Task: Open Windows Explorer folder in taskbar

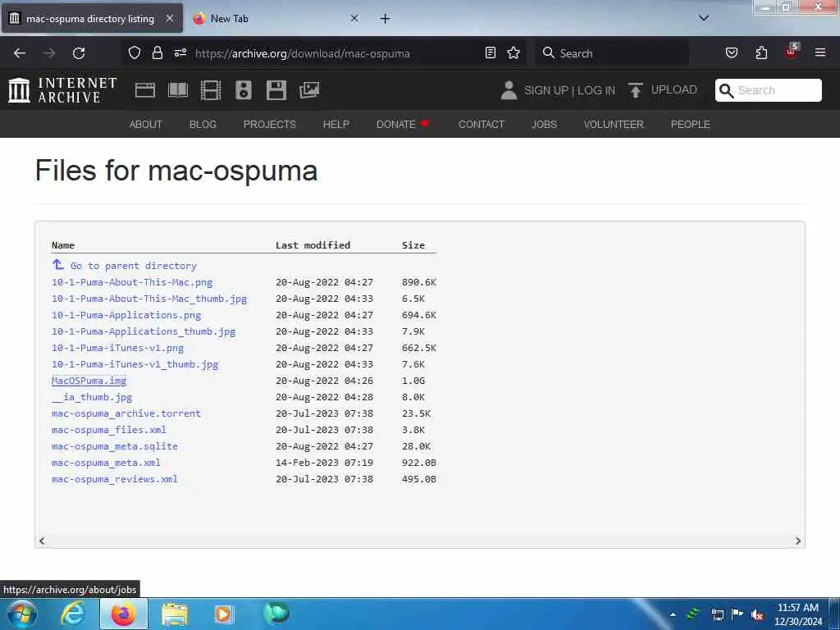Action: [175, 614]
